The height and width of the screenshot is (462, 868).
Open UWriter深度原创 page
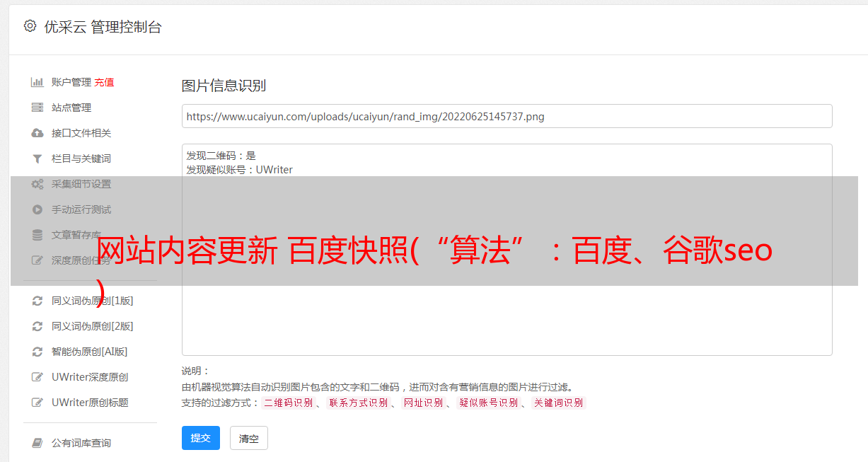click(90, 377)
